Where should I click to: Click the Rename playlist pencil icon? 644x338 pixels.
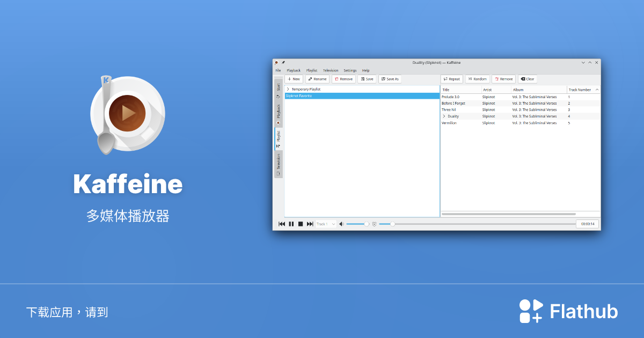pos(310,79)
